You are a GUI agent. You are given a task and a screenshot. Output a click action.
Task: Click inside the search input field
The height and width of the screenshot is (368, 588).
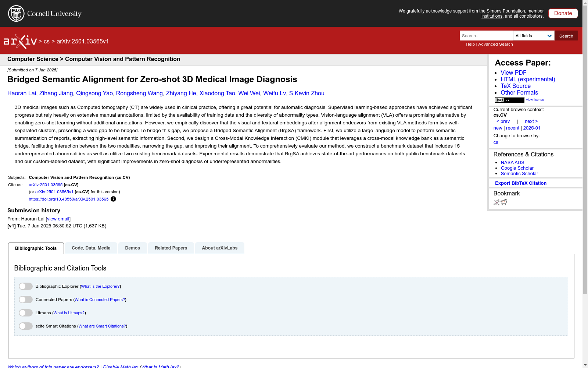[x=486, y=36]
